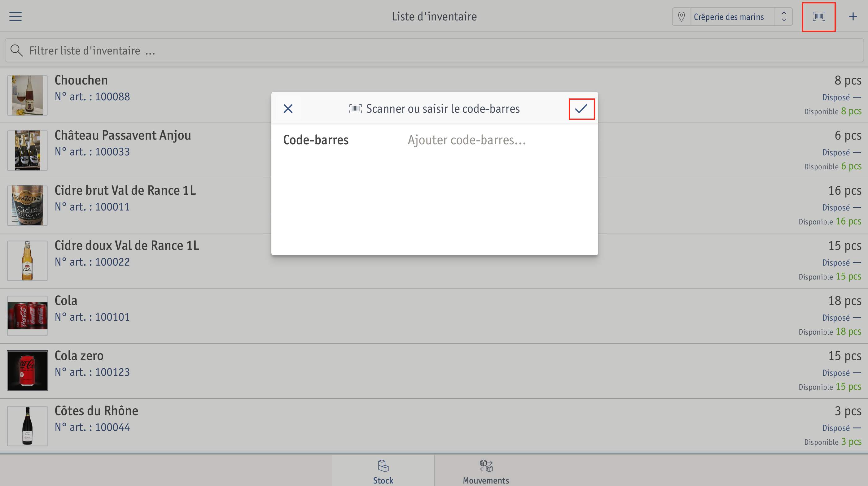868x486 pixels.
Task: Confirm barcode entry with checkmark
Action: pos(581,109)
